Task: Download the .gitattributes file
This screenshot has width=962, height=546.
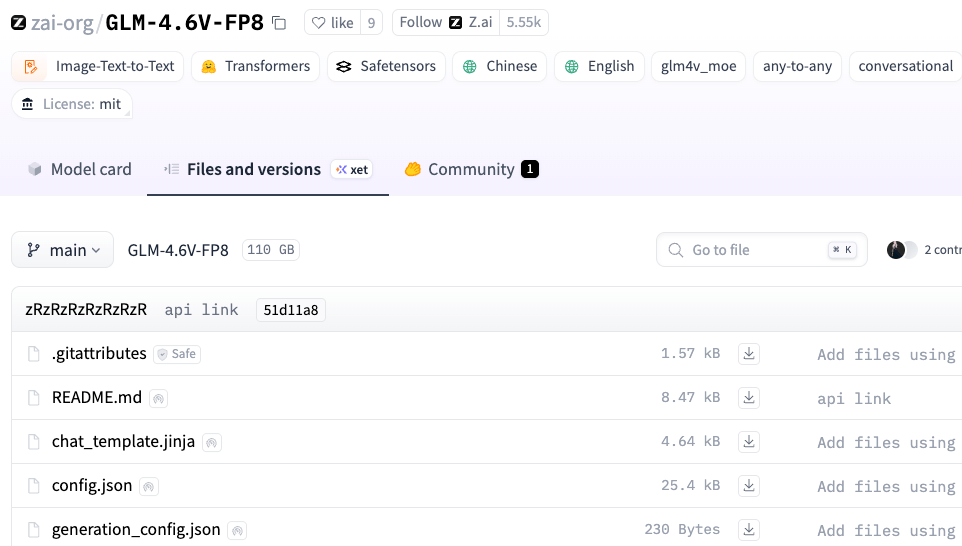Action: tap(748, 354)
